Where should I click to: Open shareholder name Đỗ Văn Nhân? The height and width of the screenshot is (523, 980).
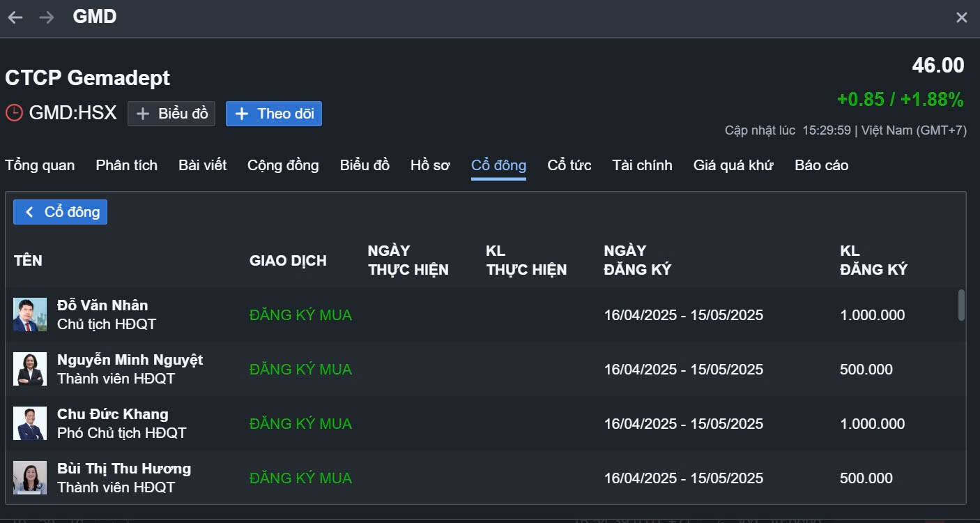(x=102, y=305)
